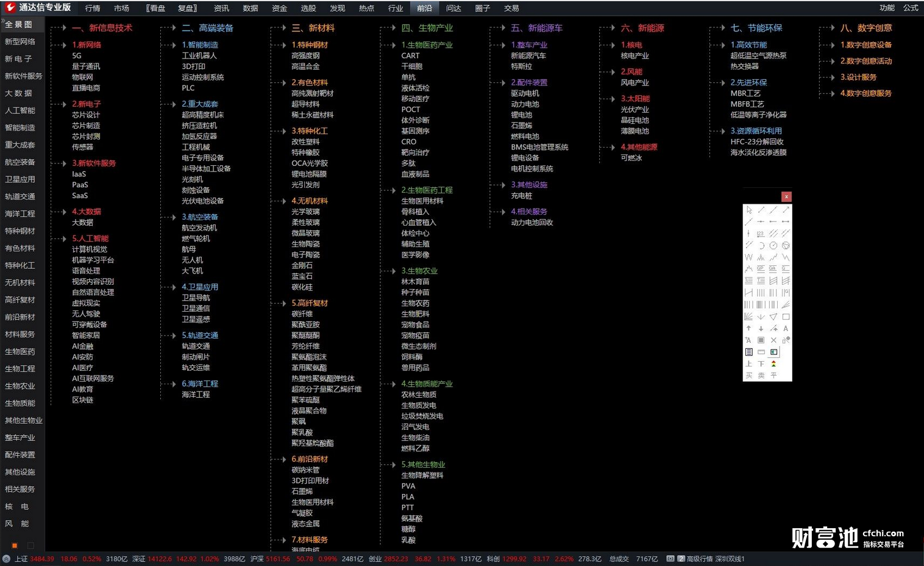Click the 海水淡化反渗透膜 entry
Viewport: 924px width, 566px height.
click(758, 152)
